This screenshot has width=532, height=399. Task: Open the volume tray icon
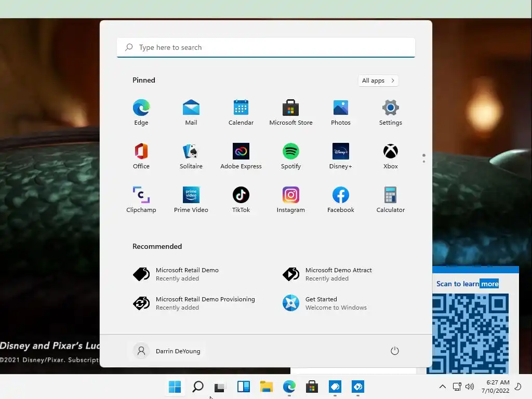tap(470, 387)
